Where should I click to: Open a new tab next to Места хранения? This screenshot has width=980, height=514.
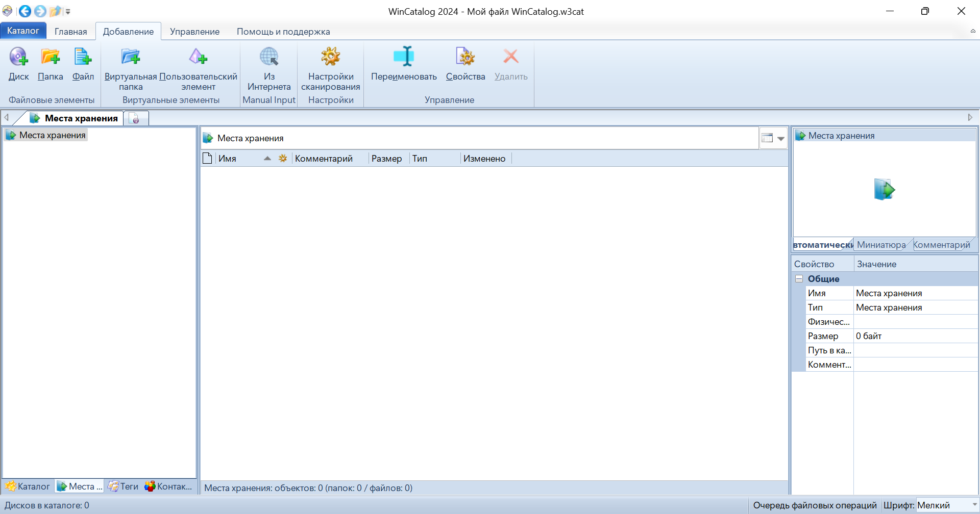tap(136, 118)
